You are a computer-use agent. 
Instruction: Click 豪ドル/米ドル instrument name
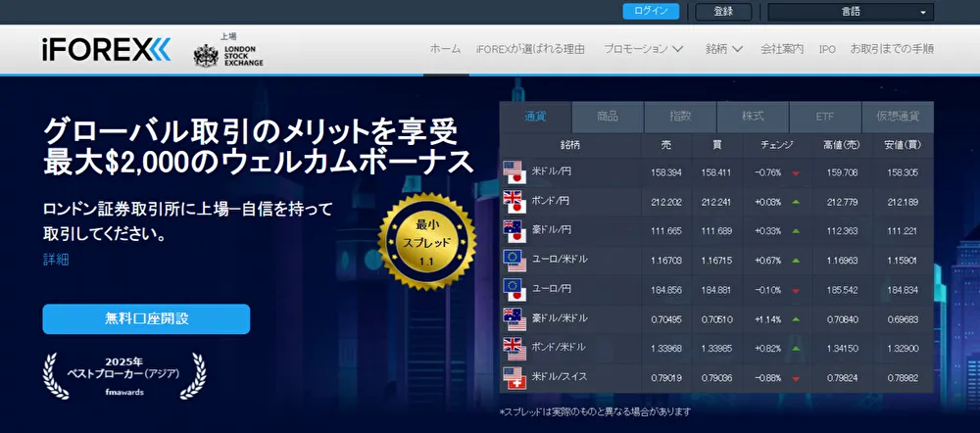560,318
